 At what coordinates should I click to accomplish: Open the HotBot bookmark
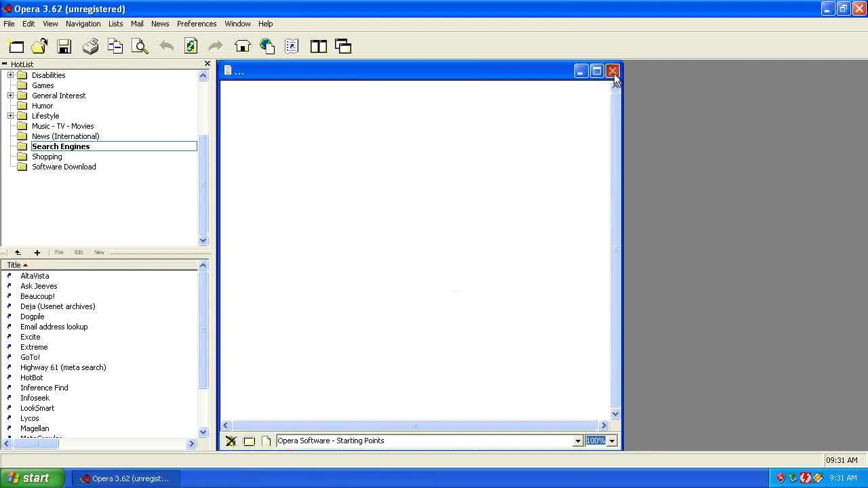pos(31,378)
